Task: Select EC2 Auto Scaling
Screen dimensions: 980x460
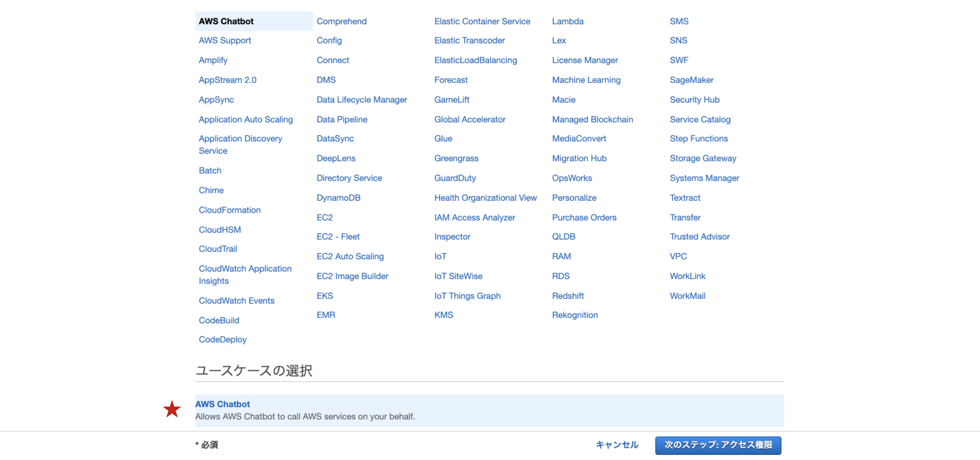Action: (x=350, y=256)
